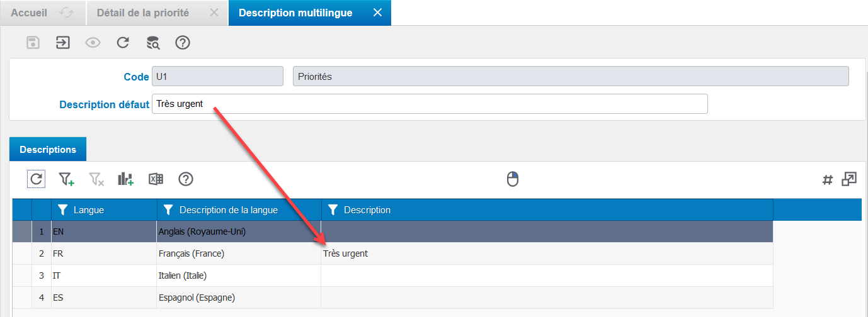Click the refresh icon in top toolbar
868x317 pixels.
123,43
